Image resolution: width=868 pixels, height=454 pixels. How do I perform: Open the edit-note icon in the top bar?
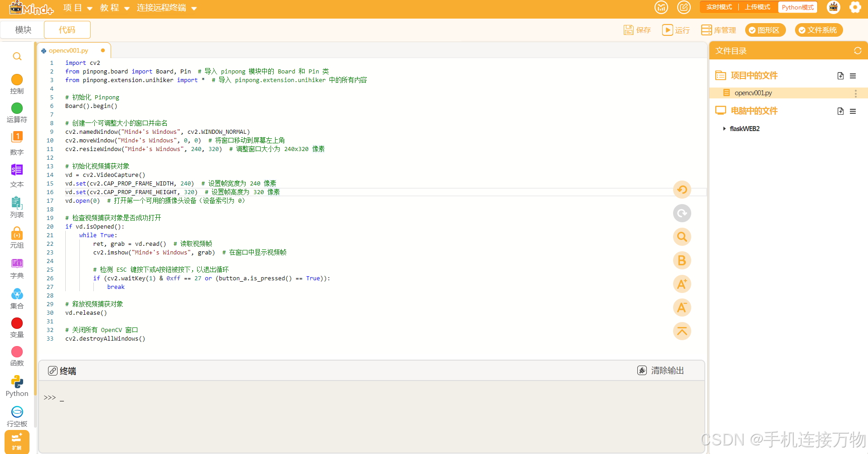click(x=684, y=7)
